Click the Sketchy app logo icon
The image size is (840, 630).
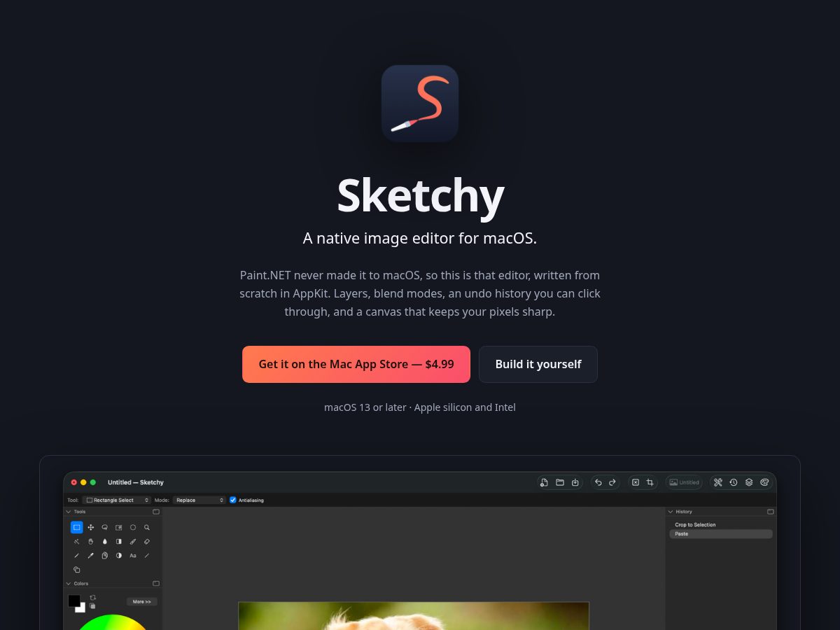420,104
